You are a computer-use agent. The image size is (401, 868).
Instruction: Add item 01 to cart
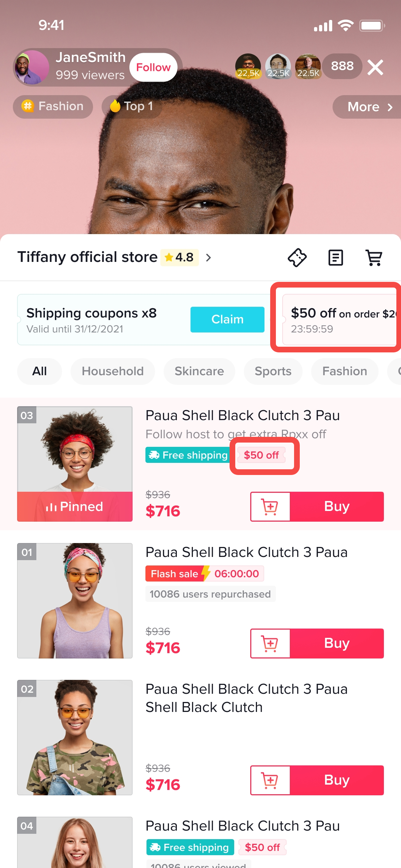[270, 643]
